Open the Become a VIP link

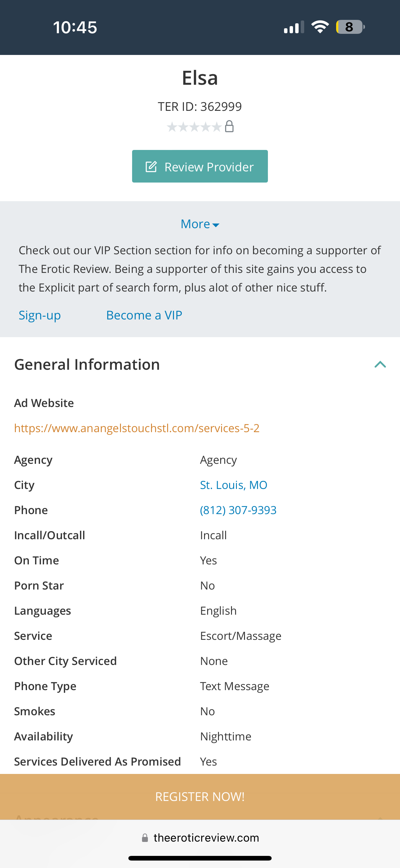tap(144, 315)
